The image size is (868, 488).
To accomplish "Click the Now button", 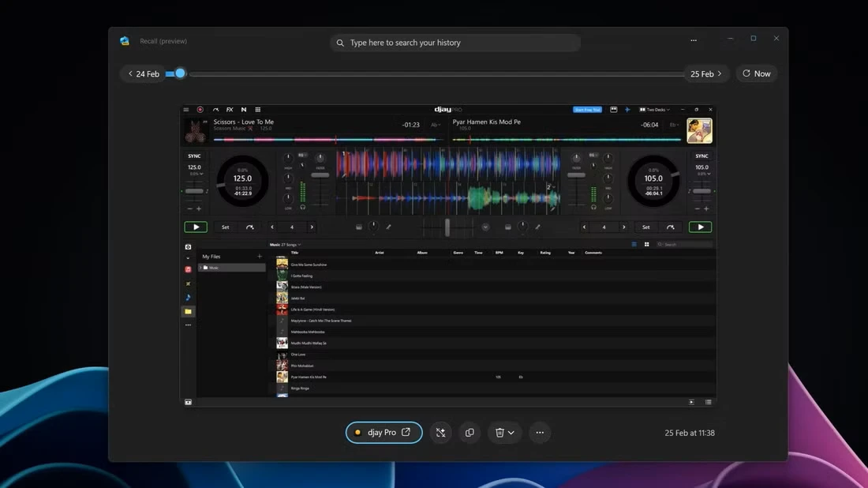I will coord(756,74).
